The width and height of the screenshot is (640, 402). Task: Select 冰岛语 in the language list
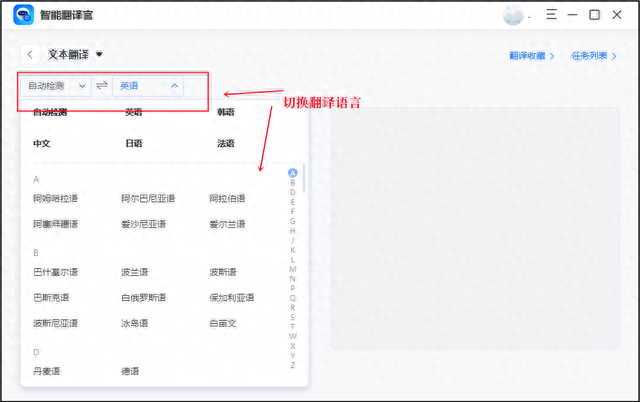tap(134, 323)
